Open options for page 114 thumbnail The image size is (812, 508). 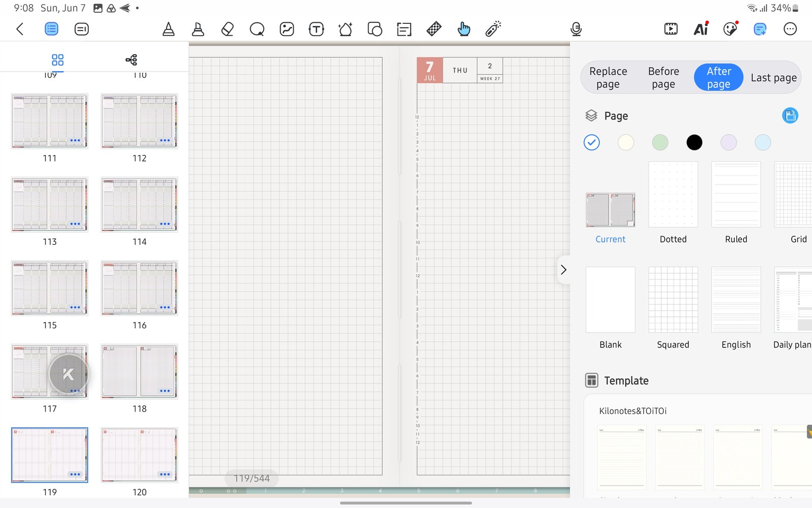165,224
